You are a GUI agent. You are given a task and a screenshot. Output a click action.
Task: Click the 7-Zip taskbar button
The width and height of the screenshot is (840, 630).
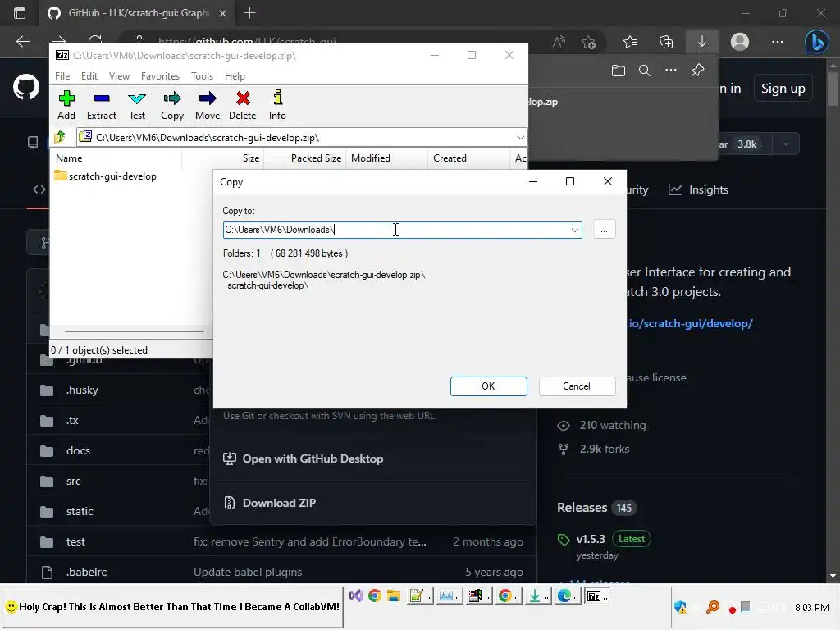pos(597,596)
